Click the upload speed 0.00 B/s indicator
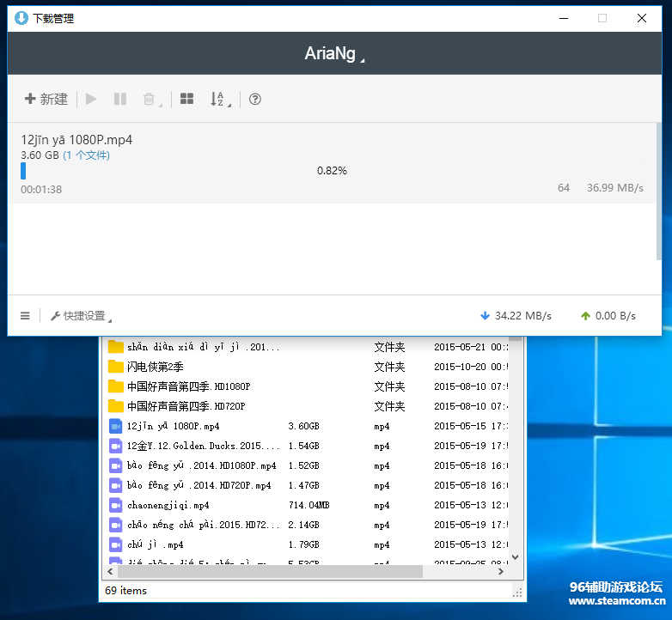This screenshot has width=672, height=620. [x=608, y=316]
